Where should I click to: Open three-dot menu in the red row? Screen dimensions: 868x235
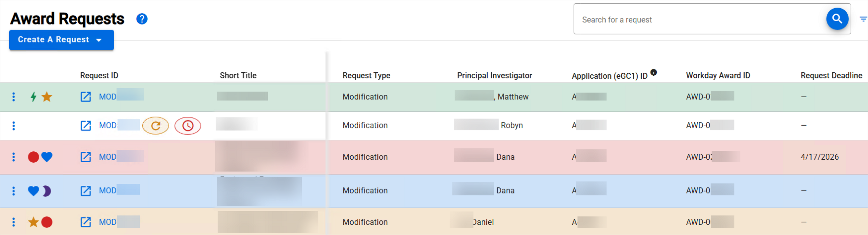[x=14, y=157]
